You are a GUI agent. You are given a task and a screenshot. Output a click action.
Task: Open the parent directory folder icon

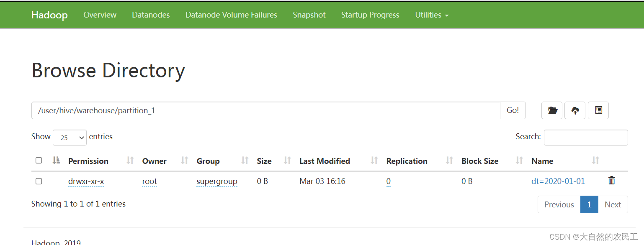point(552,110)
